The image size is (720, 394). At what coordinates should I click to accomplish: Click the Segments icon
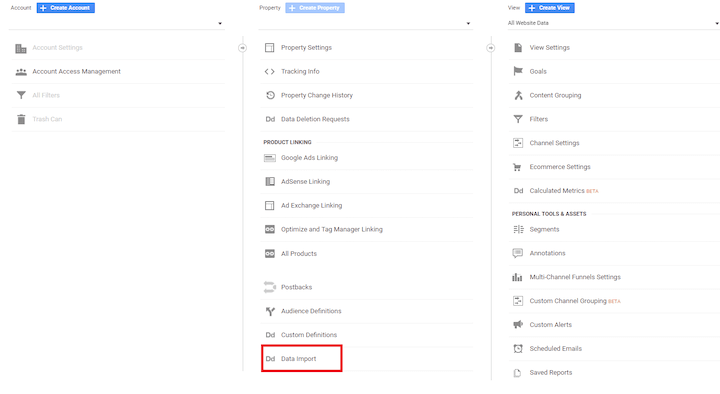pos(518,229)
